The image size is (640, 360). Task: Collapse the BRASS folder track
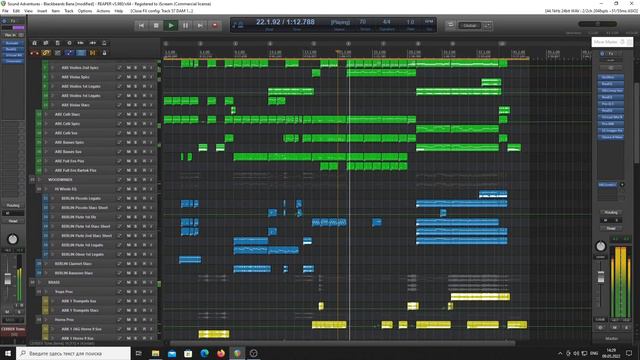39,282
